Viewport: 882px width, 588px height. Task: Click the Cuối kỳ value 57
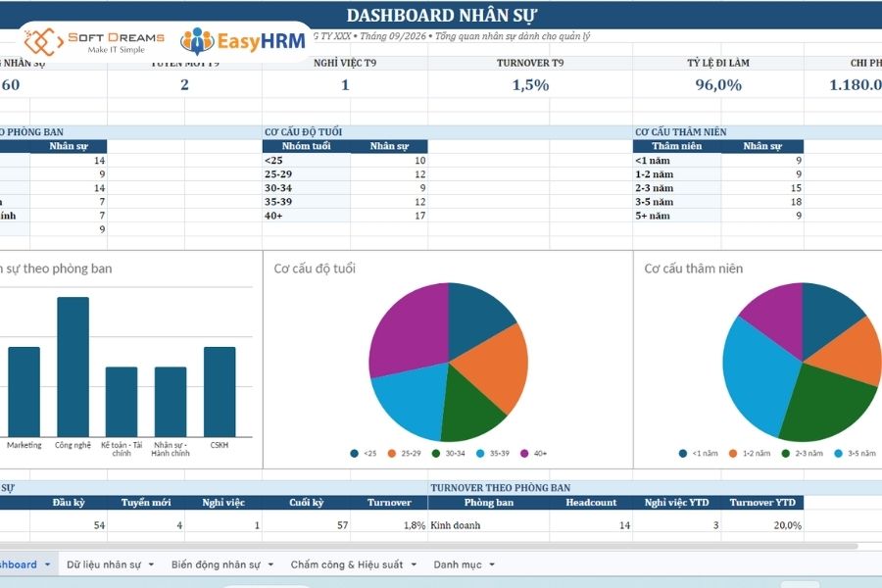coord(343,525)
